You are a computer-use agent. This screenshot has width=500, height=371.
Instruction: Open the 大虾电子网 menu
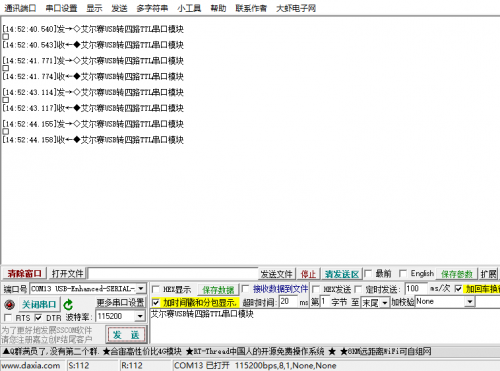point(296,8)
